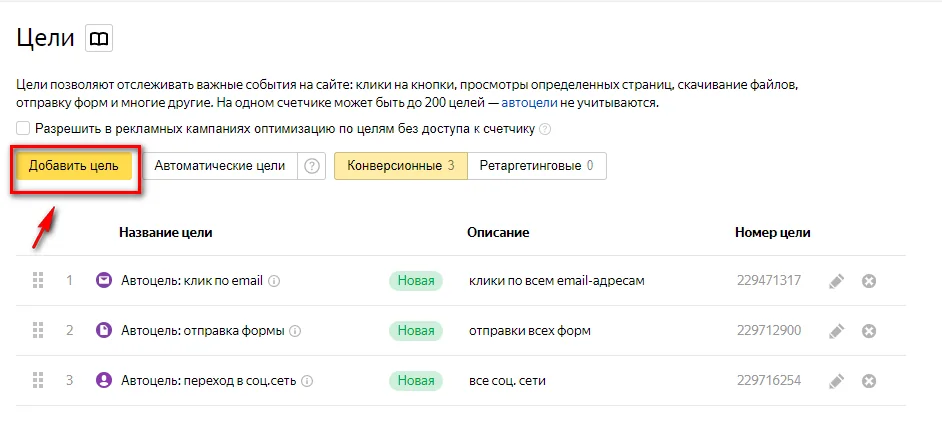The width and height of the screenshot is (942, 441).
Task: Show info for Автоцель: переход в соц.сеть
Action: pyautogui.click(x=307, y=381)
